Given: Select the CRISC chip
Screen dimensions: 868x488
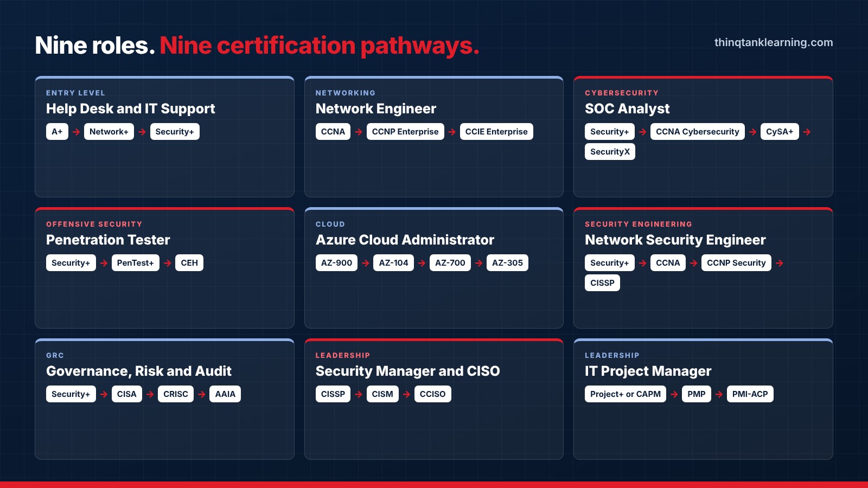Looking at the screenshot, I should tap(176, 394).
